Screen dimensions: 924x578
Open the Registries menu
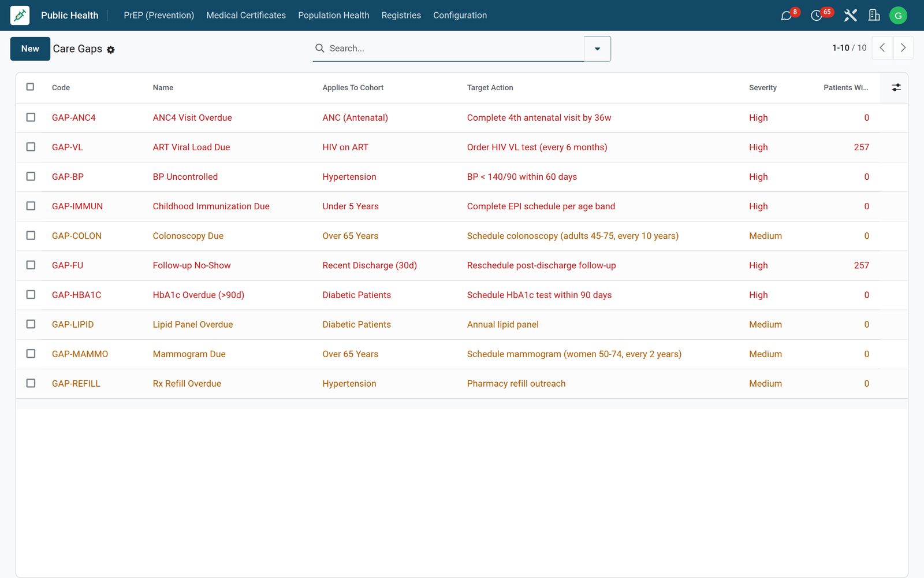pyautogui.click(x=401, y=16)
